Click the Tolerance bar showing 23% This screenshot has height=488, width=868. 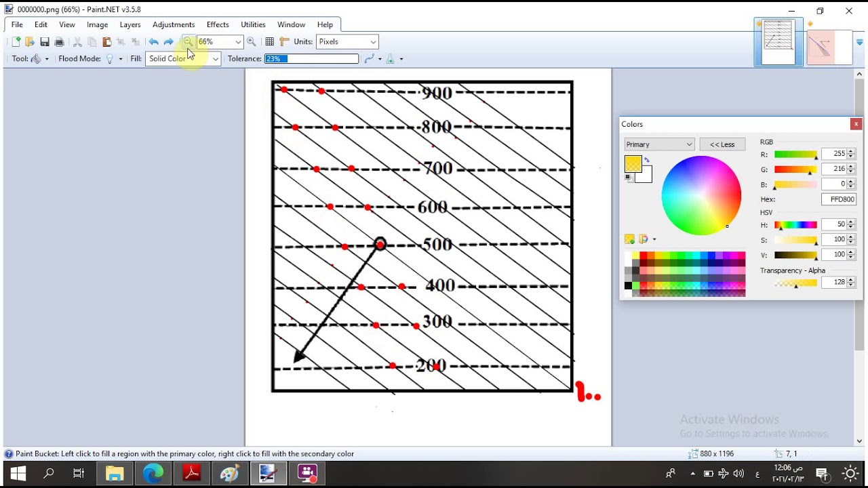pyautogui.click(x=311, y=59)
